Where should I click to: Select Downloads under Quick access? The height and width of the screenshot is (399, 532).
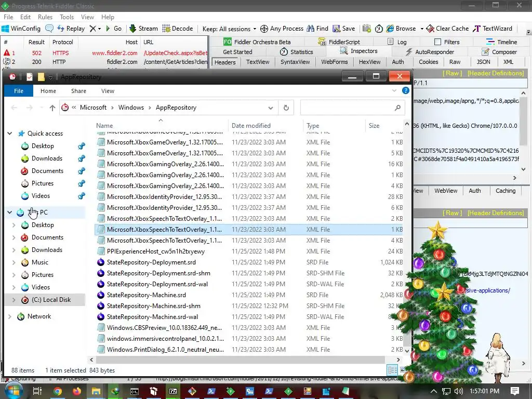point(47,158)
